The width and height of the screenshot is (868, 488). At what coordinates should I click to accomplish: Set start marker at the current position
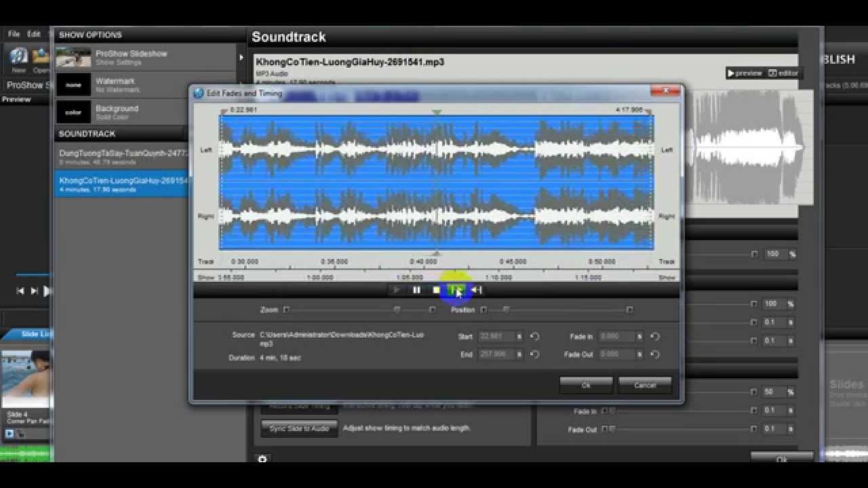457,290
